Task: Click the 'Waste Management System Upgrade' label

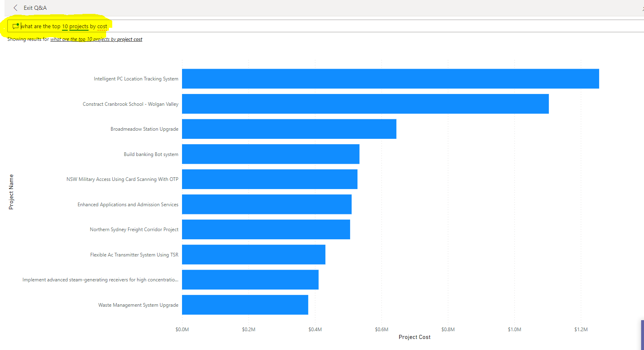Action: (138, 305)
